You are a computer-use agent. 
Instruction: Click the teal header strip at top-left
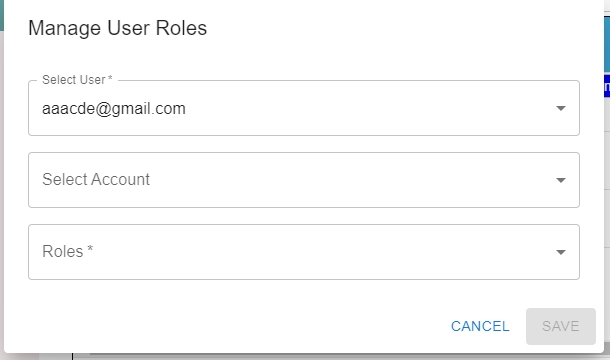coord(2,15)
